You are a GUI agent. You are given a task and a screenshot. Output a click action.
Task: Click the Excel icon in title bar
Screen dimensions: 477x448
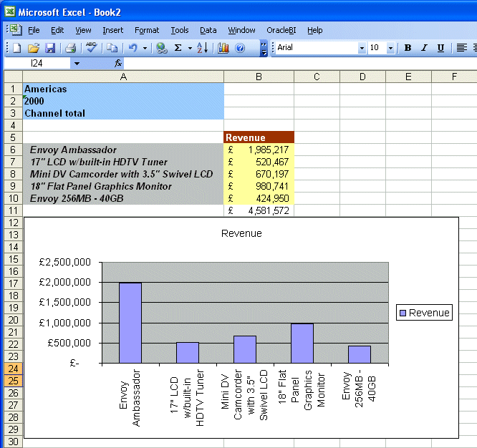(x=10, y=12)
